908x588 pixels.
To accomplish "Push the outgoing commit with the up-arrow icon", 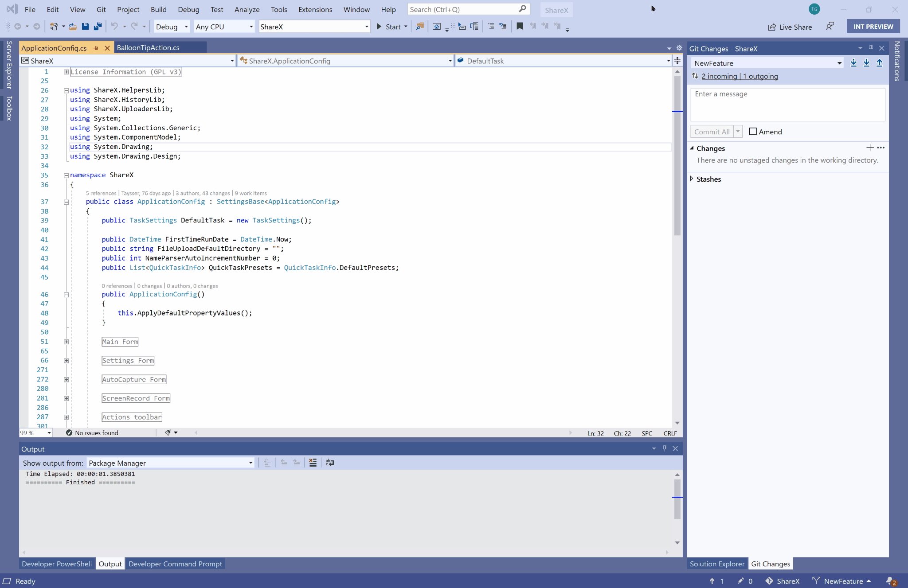I will tap(879, 63).
